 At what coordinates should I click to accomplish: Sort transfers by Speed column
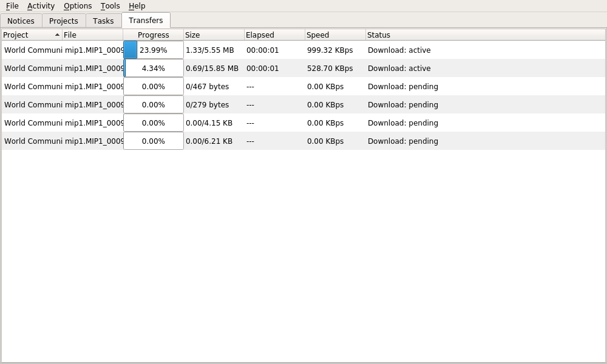coord(334,35)
